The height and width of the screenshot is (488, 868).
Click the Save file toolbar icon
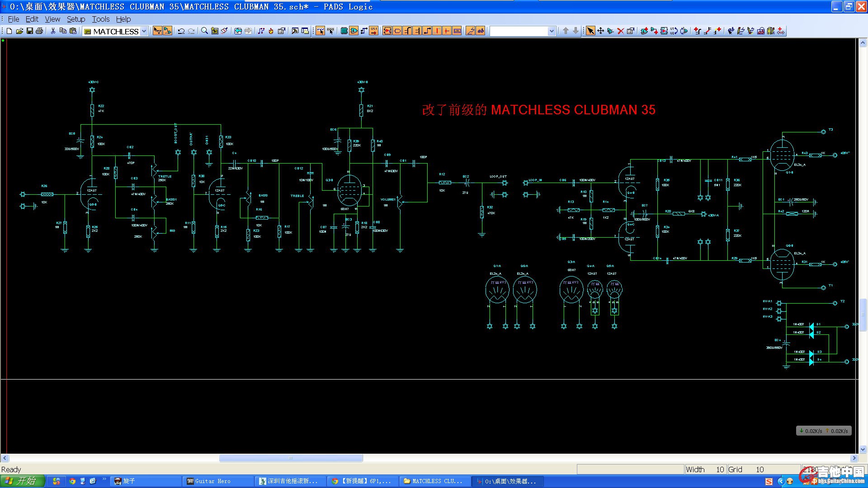29,31
